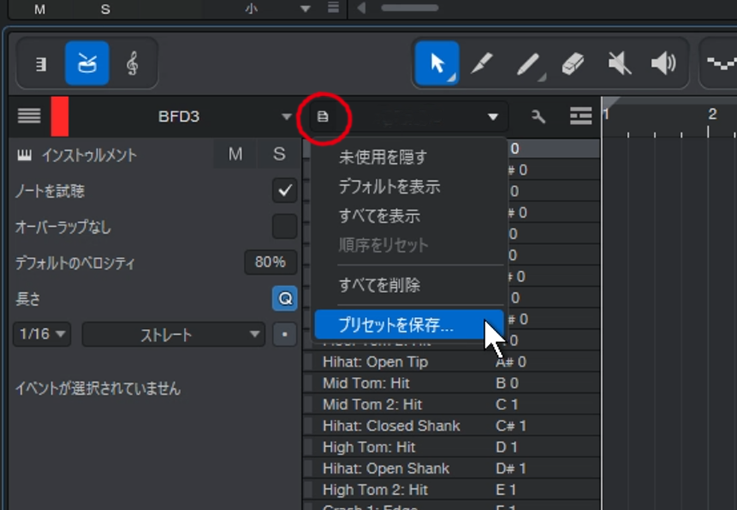Open the wrench edit pitch names icon
The height and width of the screenshot is (510, 737).
click(538, 116)
